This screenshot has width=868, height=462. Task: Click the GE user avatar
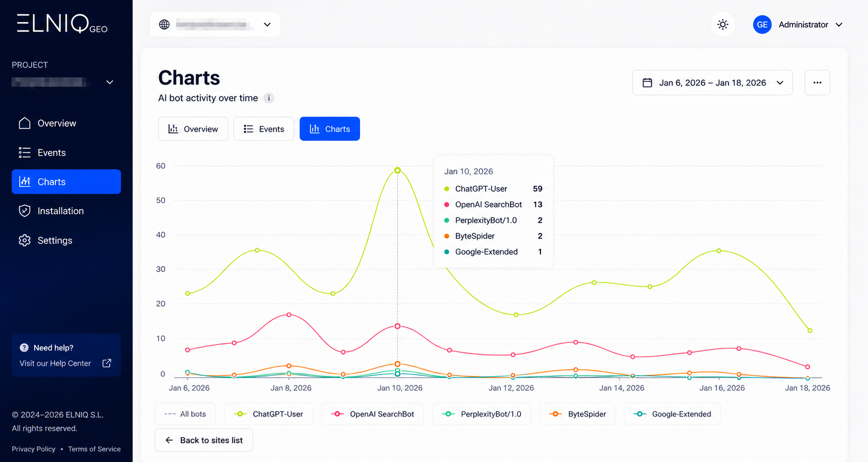tap(762, 24)
